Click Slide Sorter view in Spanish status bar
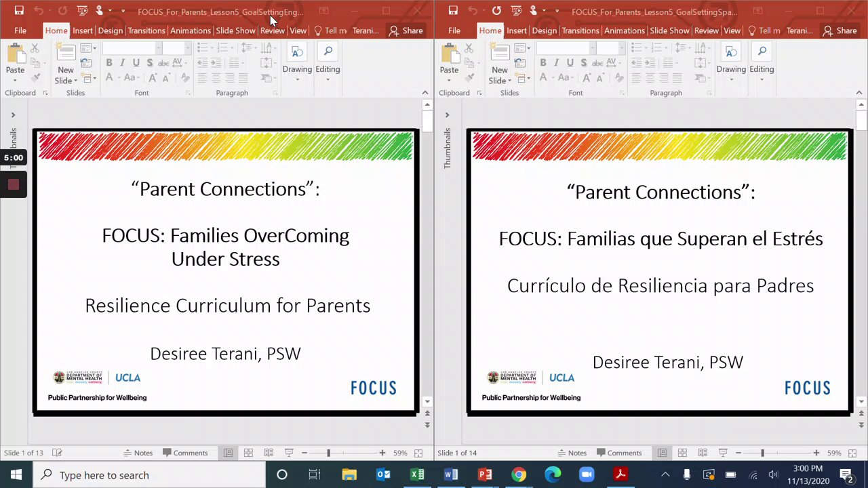The image size is (868, 488). pyautogui.click(x=682, y=453)
